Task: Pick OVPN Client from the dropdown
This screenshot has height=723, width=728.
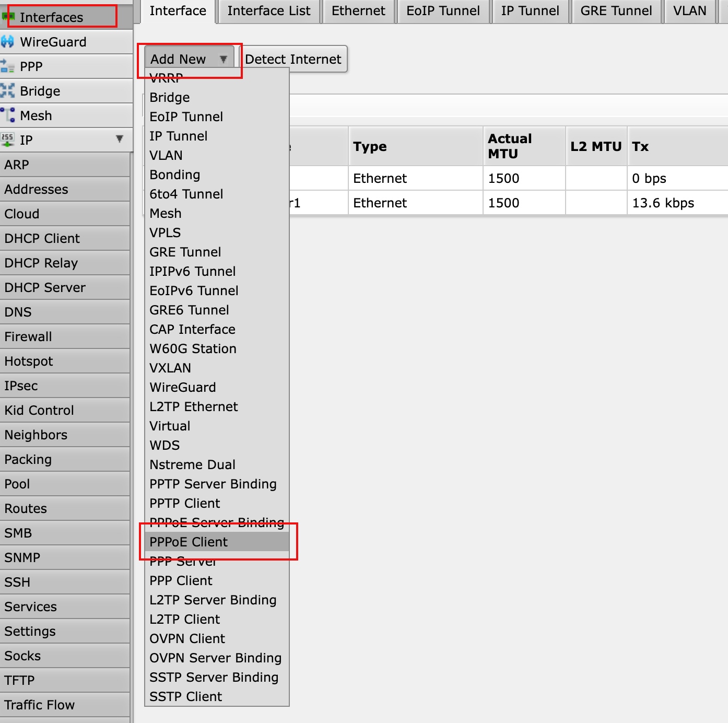Action: 187,638
